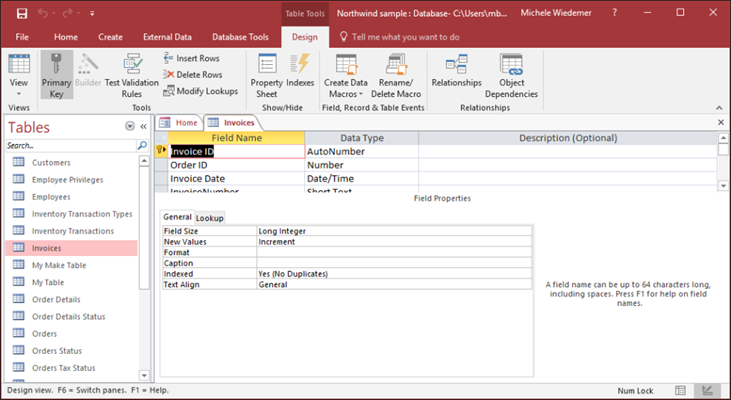This screenshot has width=731, height=400.
Task: Collapse the ribbon with chevron arrow
Action: tap(719, 108)
